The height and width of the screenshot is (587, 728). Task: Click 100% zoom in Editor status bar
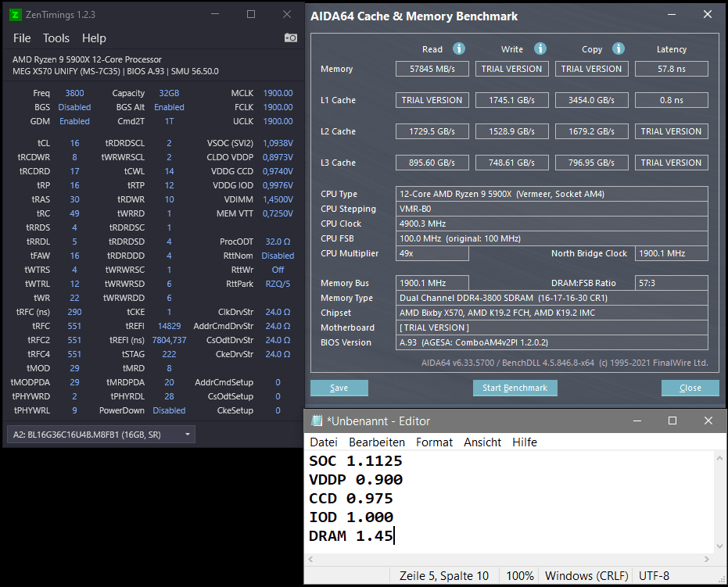(x=519, y=576)
